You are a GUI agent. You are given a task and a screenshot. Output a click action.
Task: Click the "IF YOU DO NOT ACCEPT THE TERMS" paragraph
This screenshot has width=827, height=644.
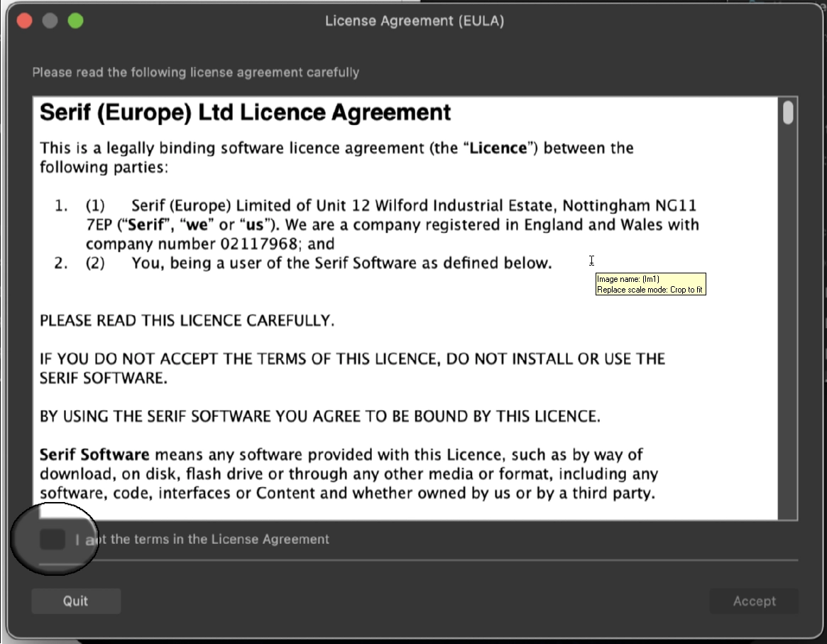pyautogui.click(x=352, y=368)
